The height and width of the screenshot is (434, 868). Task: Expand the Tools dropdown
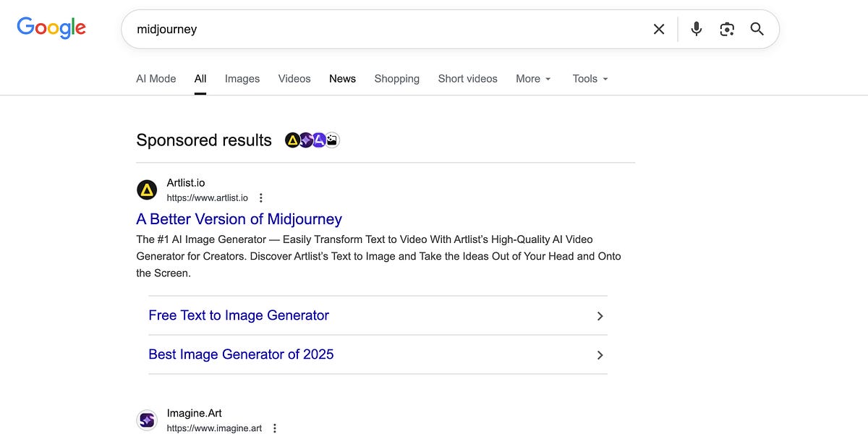click(x=590, y=79)
